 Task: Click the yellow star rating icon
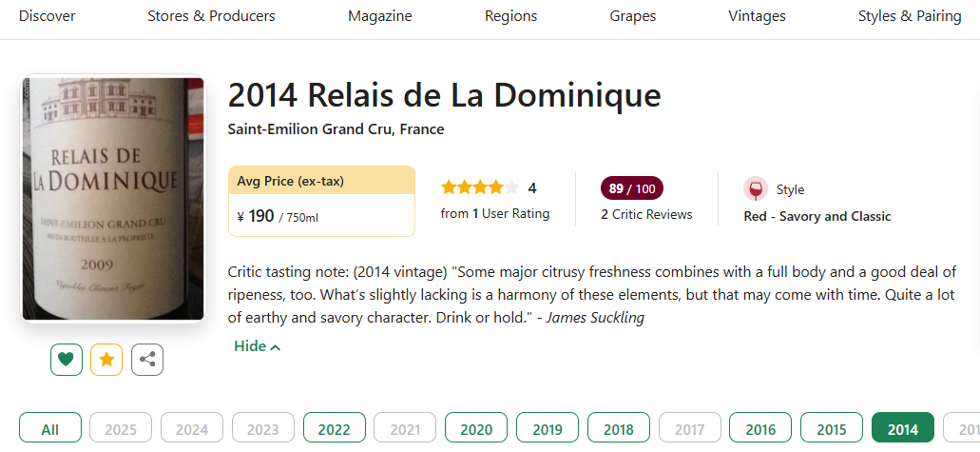pos(106,360)
